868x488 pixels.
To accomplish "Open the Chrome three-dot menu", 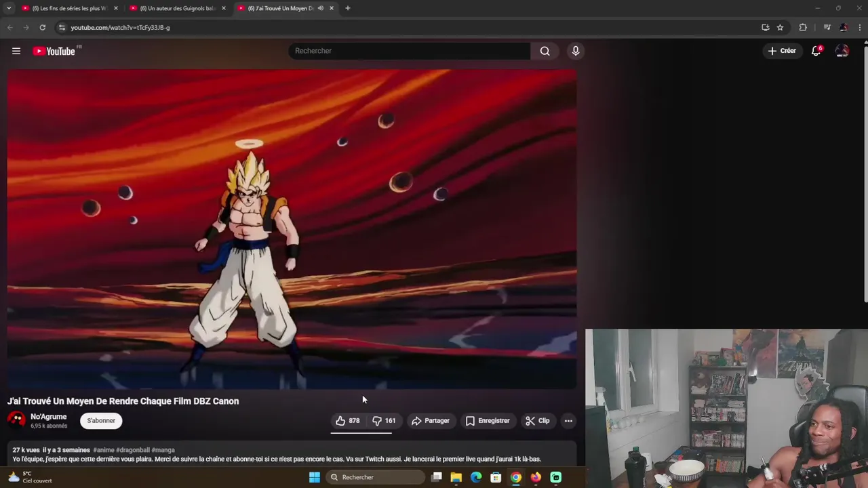I will [860, 27].
